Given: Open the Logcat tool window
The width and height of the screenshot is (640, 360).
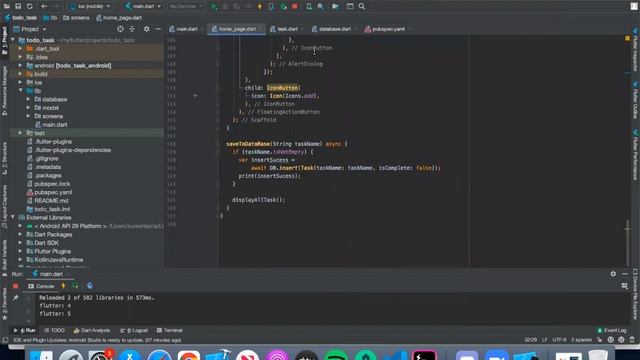Looking at the screenshot, I should click(134, 330).
